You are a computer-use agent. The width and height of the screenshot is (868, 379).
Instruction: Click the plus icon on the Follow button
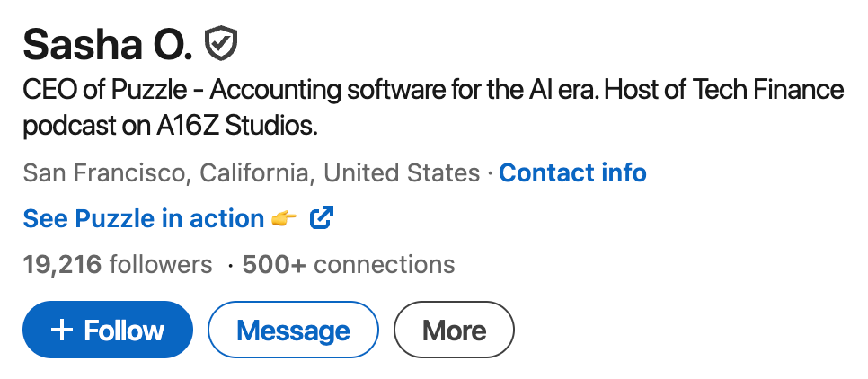coord(61,331)
